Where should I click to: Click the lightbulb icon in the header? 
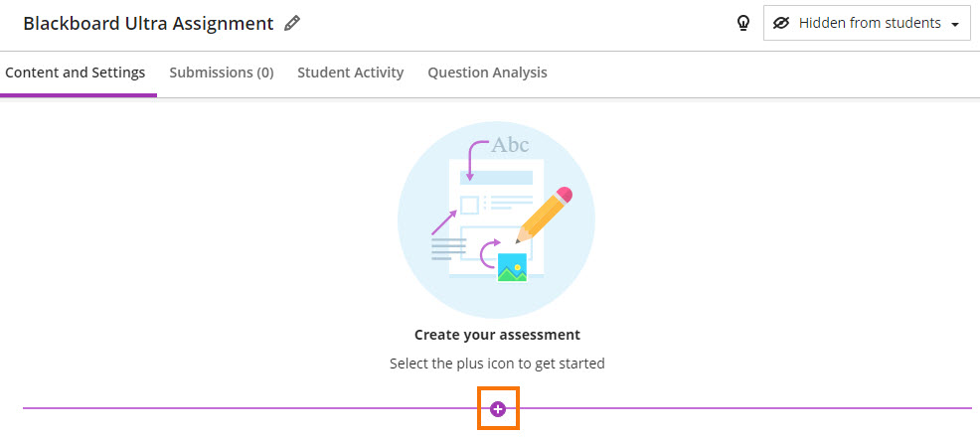tap(742, 23)
